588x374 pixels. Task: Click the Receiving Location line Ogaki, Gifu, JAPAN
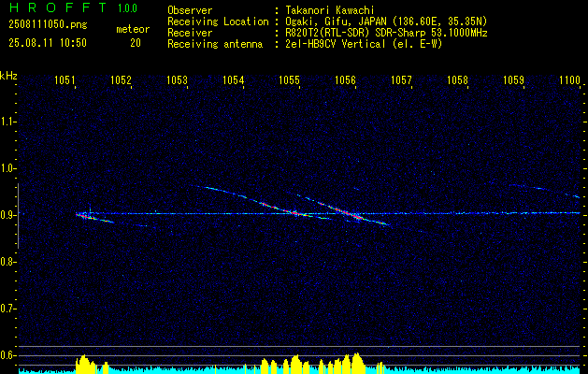coord(386,22)
